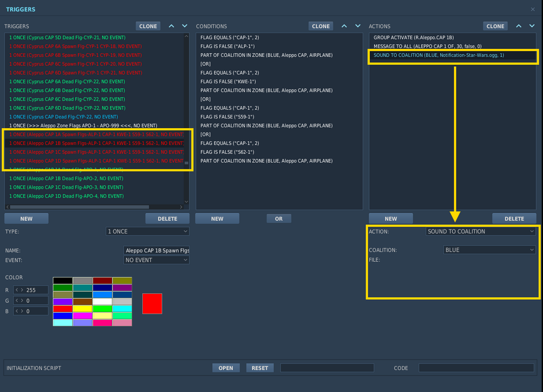Move trigger up with Triggers up arrow
This screenshot has width=543, height=392.
coord(172,26)
